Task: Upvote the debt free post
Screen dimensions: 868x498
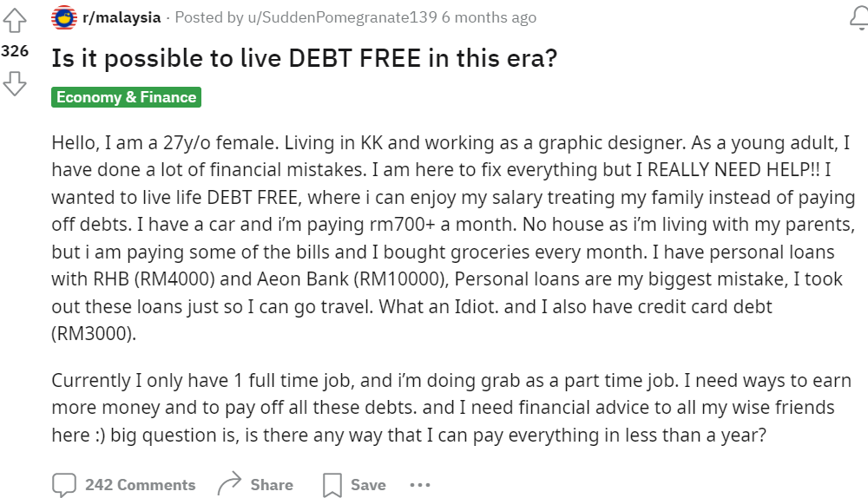Action: coord(15,21)
